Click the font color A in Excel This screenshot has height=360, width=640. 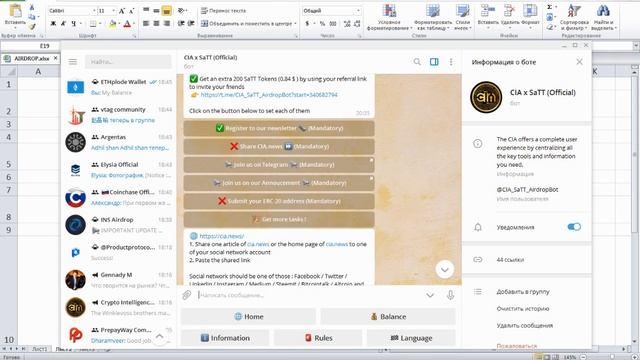(x=127, y=24)
